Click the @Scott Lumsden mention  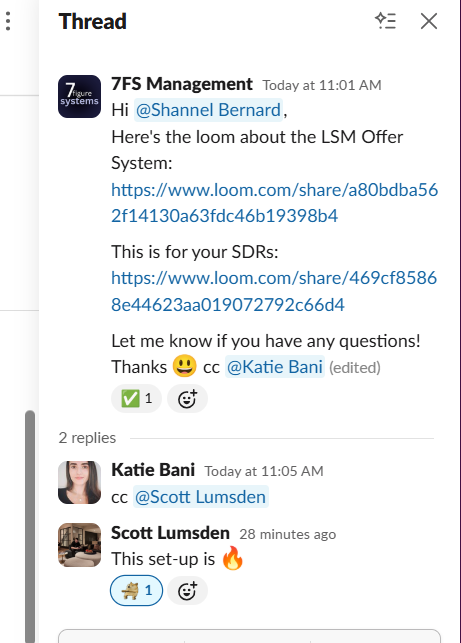(x=201, y=497)
